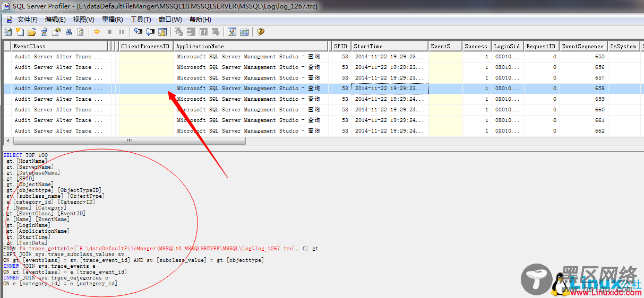Image resolution: width=644 pixels, height=298 pixels.
Task: Click the 'FROM fn_trace_gettable' line
Action: 160,248
